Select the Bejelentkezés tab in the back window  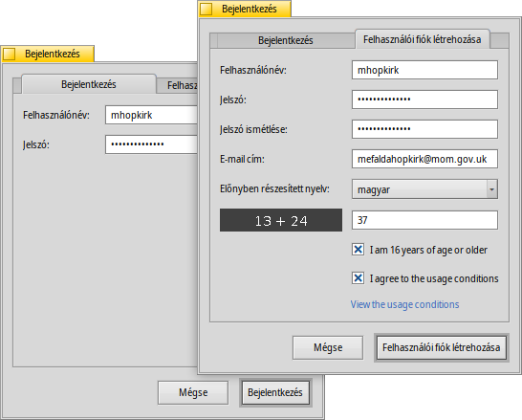click(89, 84)
